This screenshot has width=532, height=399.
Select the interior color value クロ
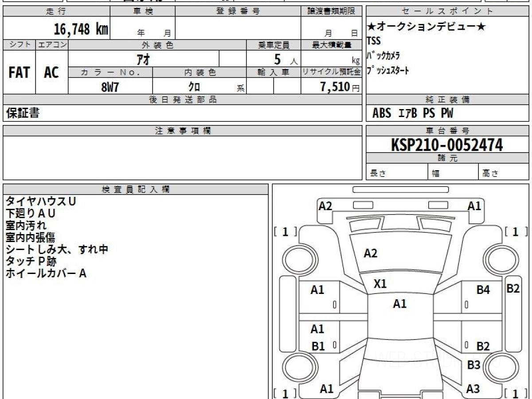[194, 86]
